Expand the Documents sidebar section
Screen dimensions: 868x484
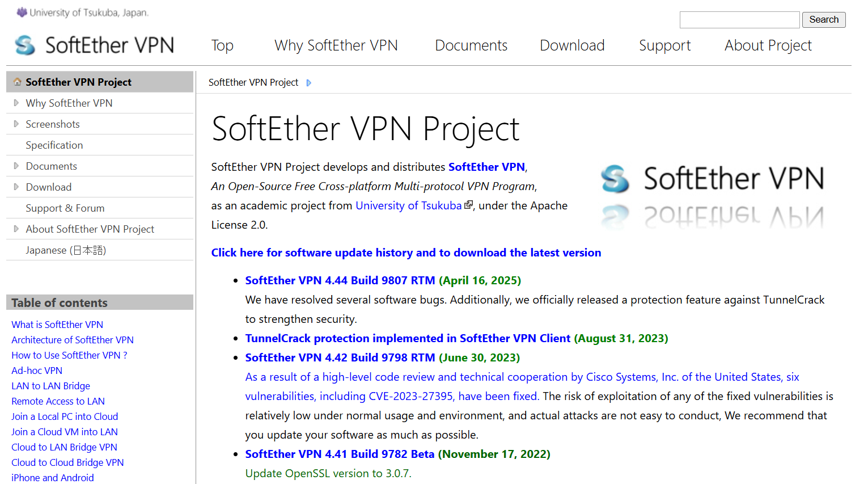[15, 166]
